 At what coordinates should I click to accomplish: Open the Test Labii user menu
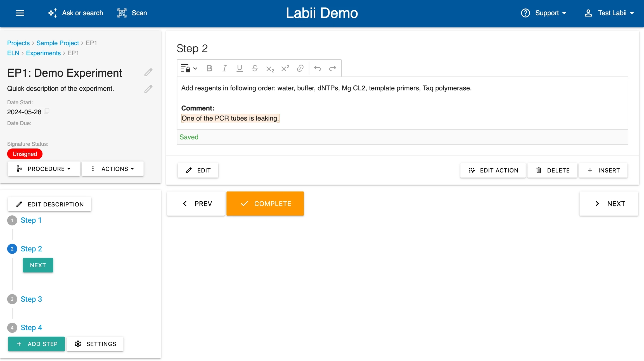click(x=609, y=13)
